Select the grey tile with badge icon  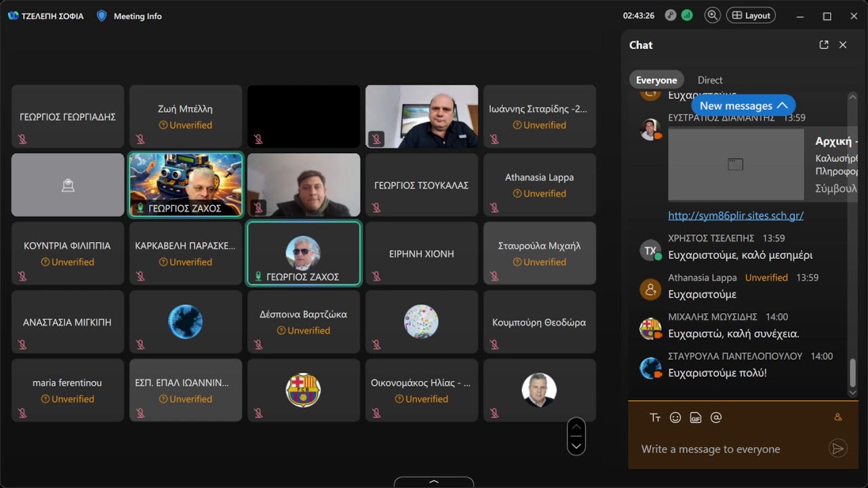(x=68, y=185)
